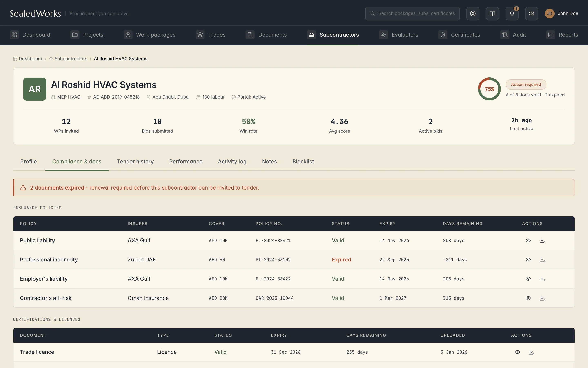
Task: Click the Subcontractors hard hat icon
Action: point(312,35)
